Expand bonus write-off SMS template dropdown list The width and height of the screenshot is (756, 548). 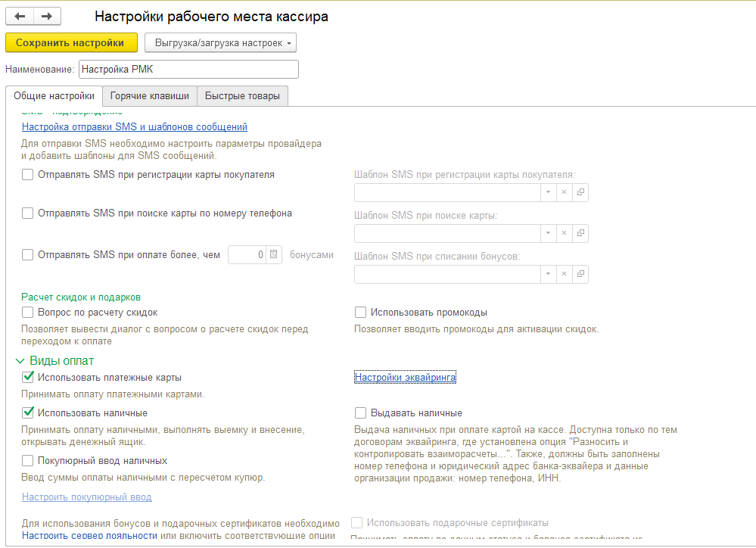pyautogui.click(x=548, y=275)
